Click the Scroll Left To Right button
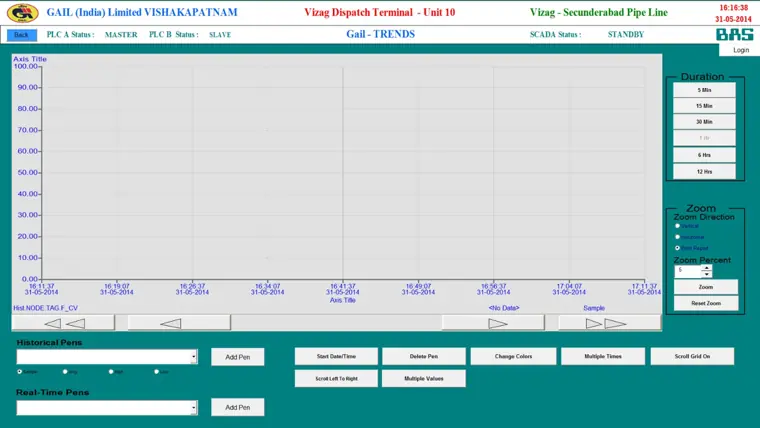Image resolution: width=760 pixels, height=428 pixels. [336, 379]
